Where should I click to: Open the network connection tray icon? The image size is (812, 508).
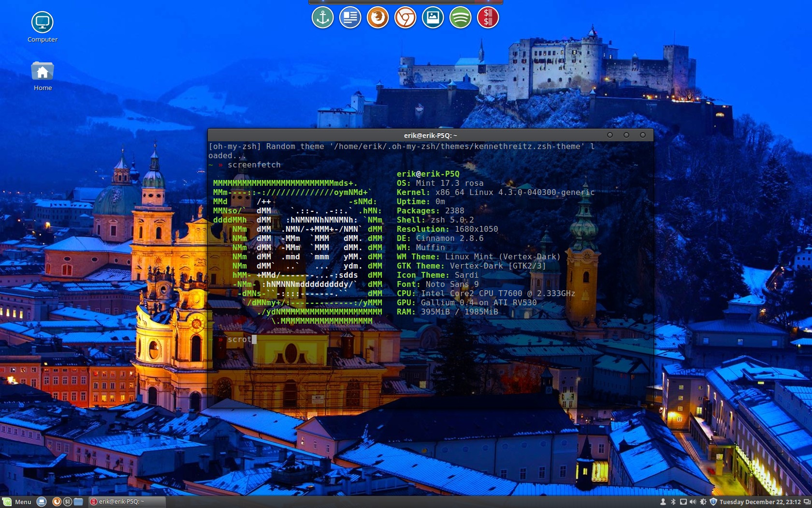point(683,502)
